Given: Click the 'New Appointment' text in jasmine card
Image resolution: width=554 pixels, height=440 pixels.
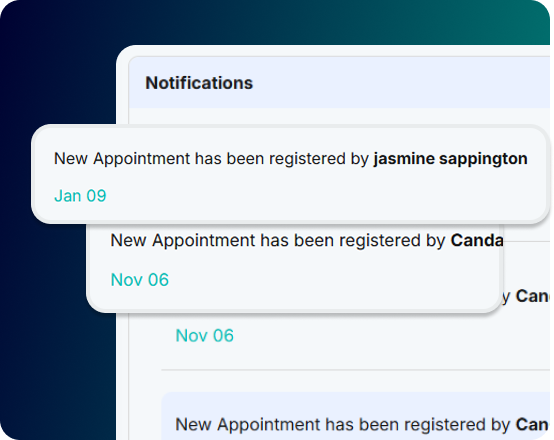Looking at the screenshot, I should click(122, 158).
